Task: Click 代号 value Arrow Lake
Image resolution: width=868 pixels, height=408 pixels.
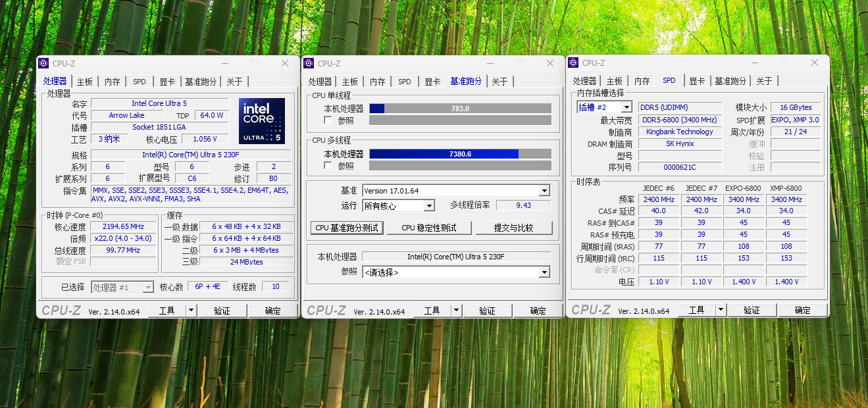Action: click(127, 115)
